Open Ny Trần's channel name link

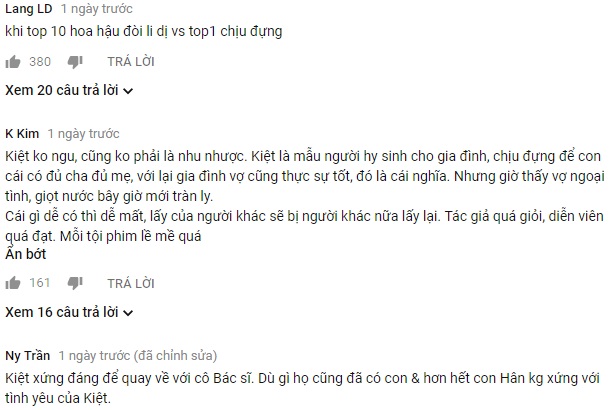point(28,355)
